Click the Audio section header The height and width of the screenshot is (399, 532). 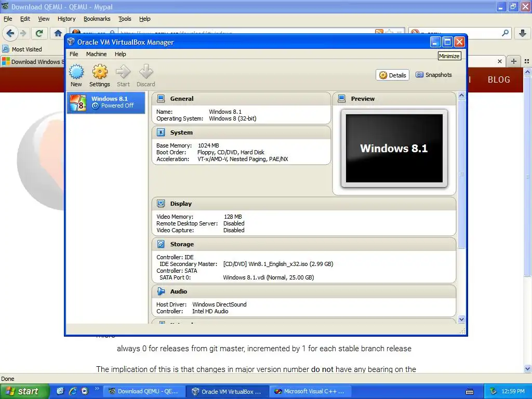point(303,291)
